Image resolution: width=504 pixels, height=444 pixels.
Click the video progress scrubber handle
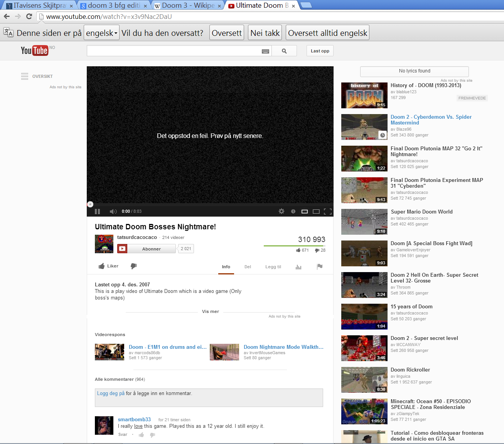click(x=90, y=204)
